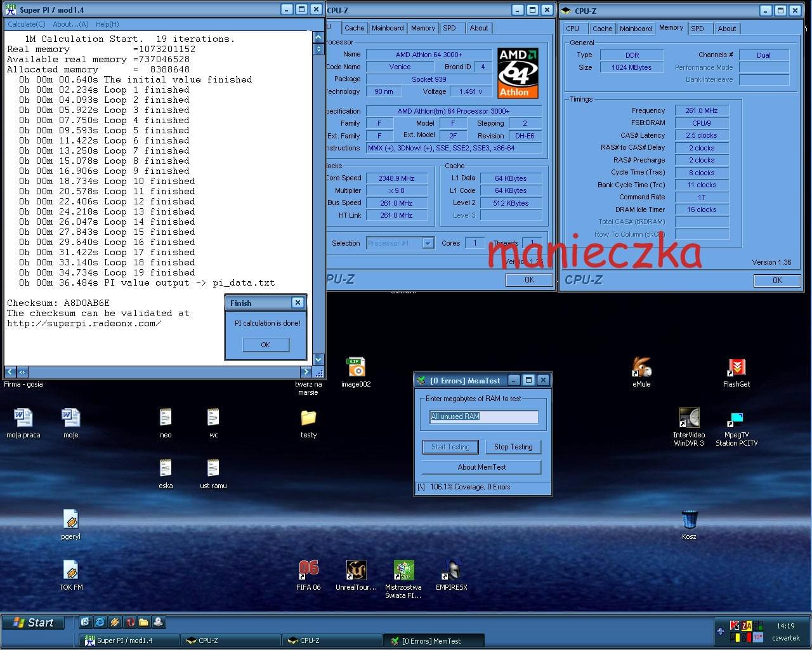Viewport: 812px width, 650px height.
Task: Open Super PI Calculate(C) menu
Action: point(26,24)
